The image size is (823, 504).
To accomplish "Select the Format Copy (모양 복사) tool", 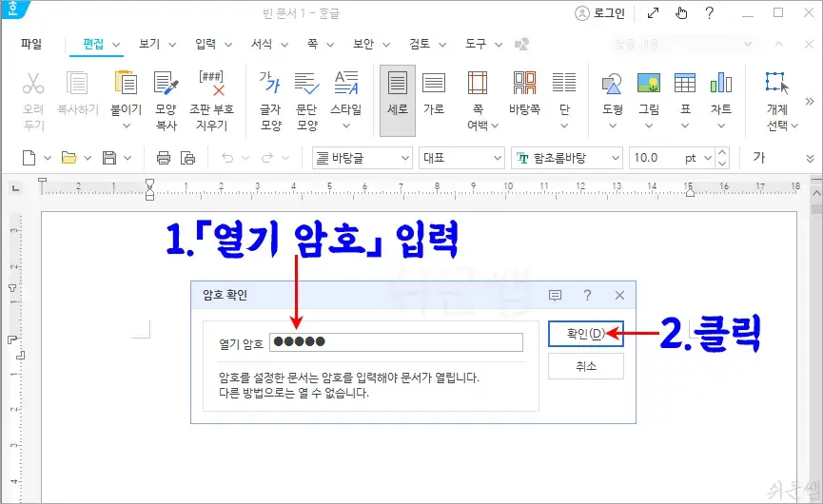I will click(x=166, y=83).
